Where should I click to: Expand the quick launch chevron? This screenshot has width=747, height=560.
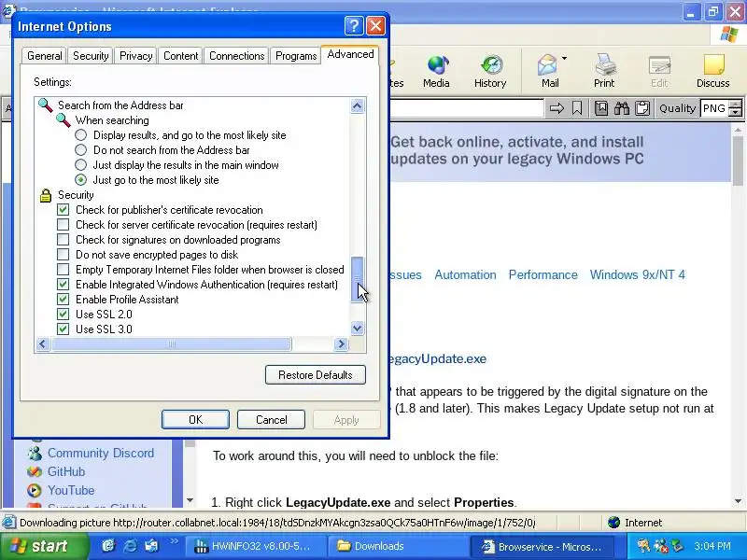pos(174,541)
